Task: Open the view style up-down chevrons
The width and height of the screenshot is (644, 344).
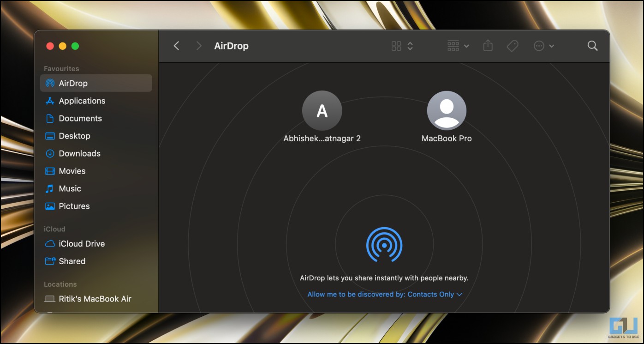Action: point(410,46)
